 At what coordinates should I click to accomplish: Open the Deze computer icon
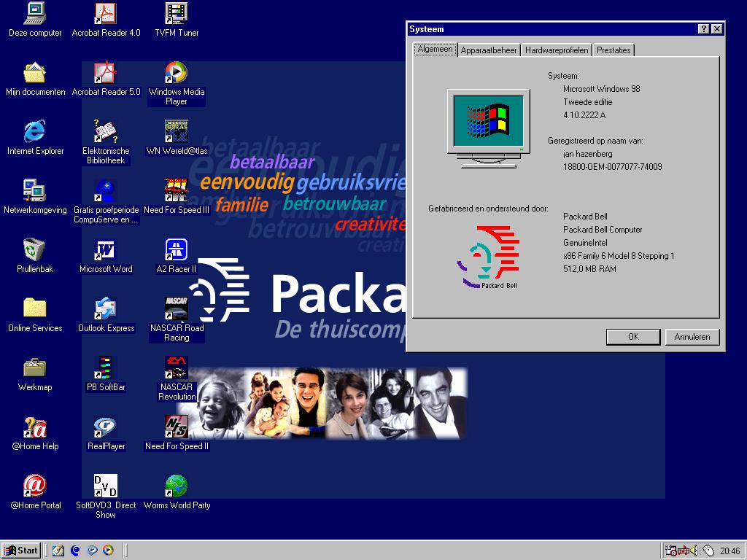pos(34,15)
